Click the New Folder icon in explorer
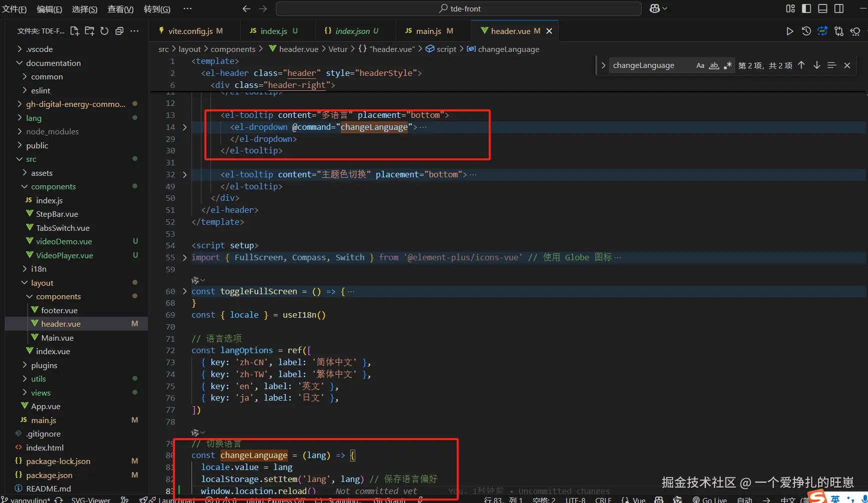This screenshot has height=503, width=868. tap(89, 31)
